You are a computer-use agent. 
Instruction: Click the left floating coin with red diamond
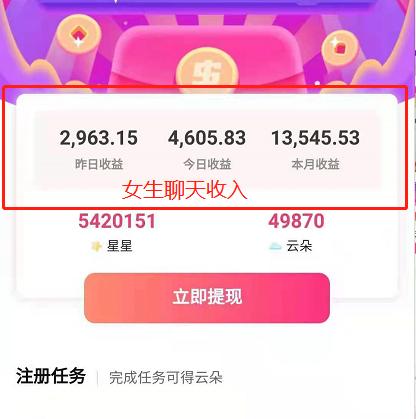pos(78,36)
